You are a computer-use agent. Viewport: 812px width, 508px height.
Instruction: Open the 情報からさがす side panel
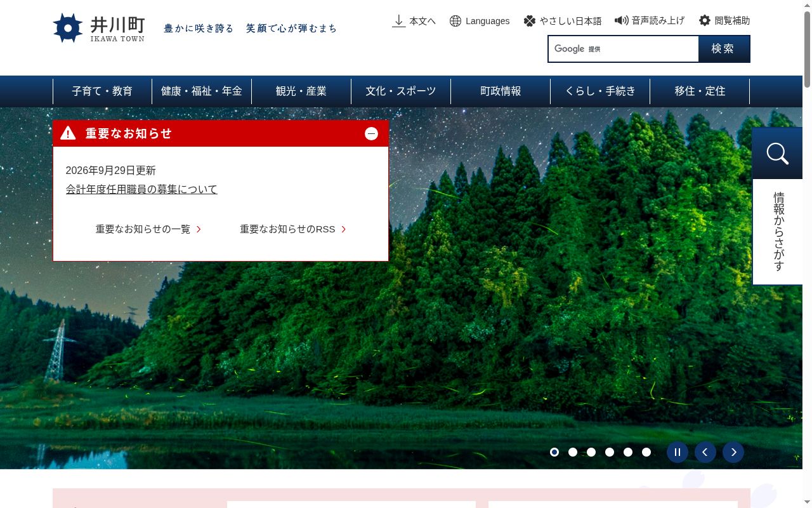[778, 206]
